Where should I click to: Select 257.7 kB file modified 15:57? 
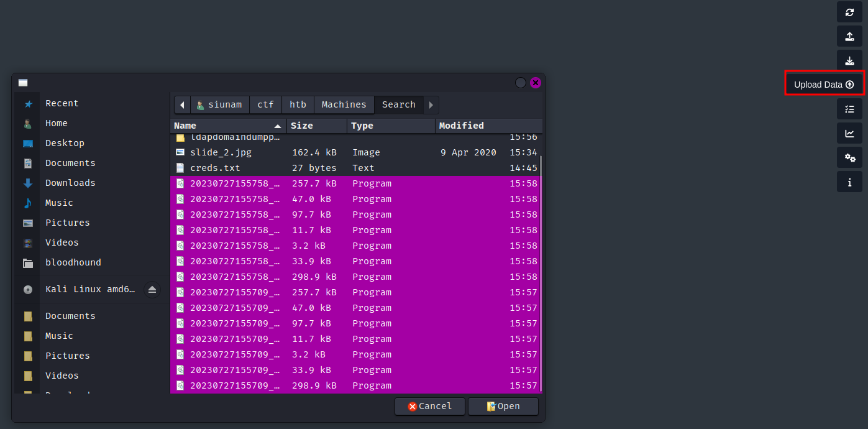point(355,292)
